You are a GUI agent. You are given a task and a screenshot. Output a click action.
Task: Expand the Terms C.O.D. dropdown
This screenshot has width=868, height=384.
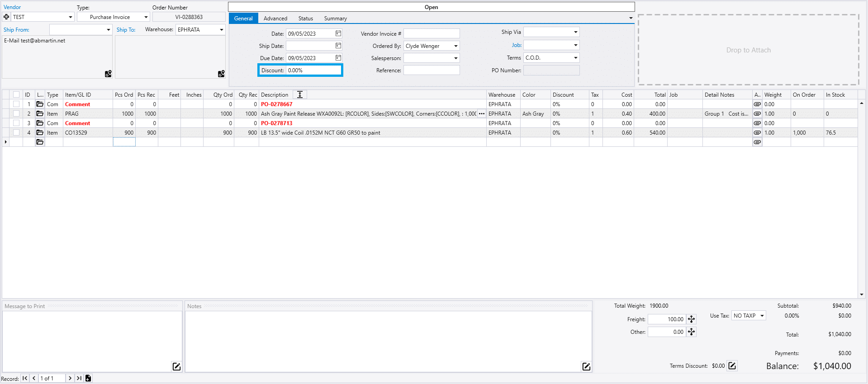pos(575,58)
